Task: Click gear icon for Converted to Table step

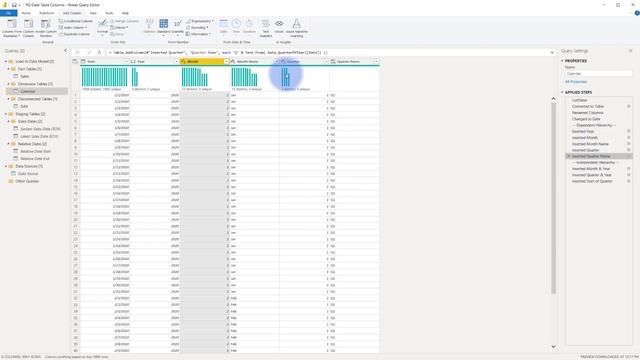Action: (629, 106)
